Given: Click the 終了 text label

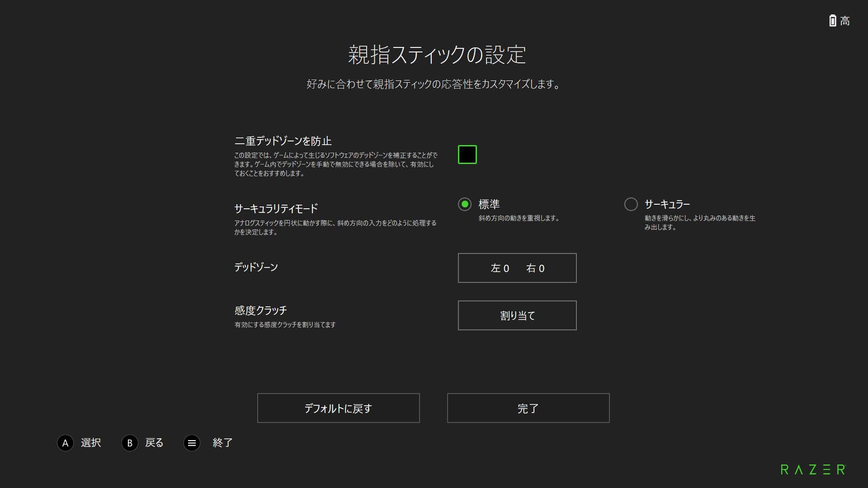Looking at the screenshot, I should [223, 443].
